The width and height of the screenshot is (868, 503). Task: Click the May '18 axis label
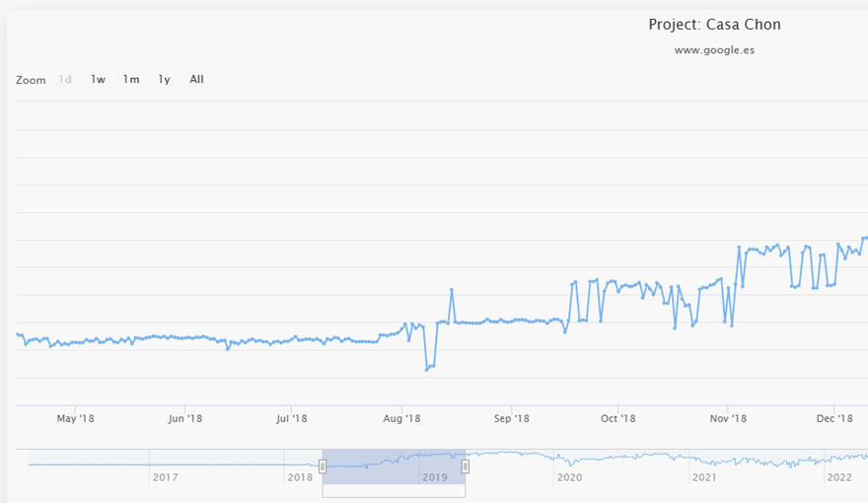pos(76,419)
